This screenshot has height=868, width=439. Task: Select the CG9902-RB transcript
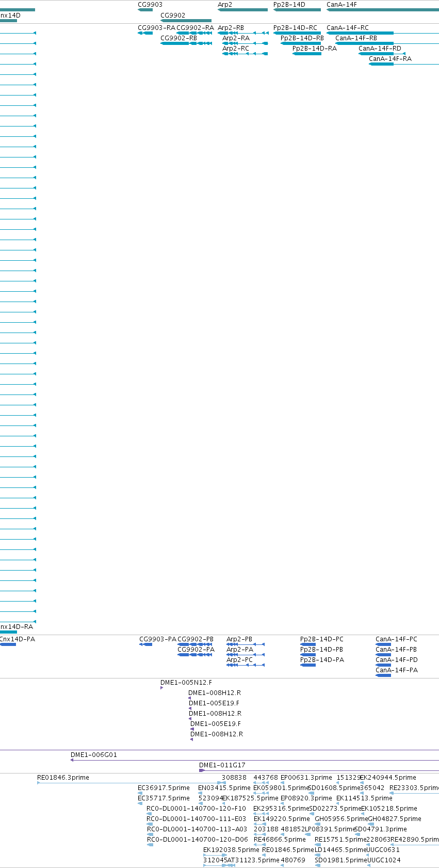point(186,43)
